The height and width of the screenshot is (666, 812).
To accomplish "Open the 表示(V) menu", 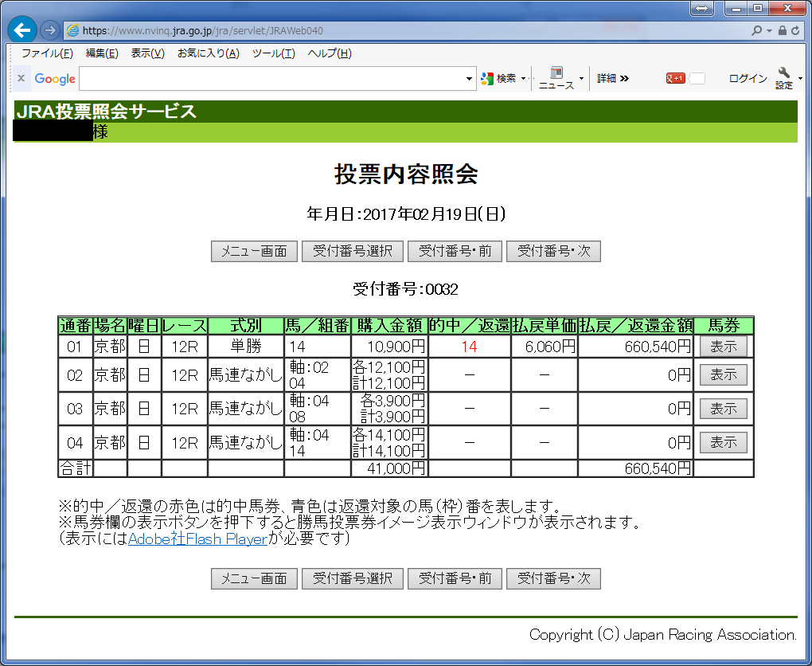I will [x=147, y=53].
